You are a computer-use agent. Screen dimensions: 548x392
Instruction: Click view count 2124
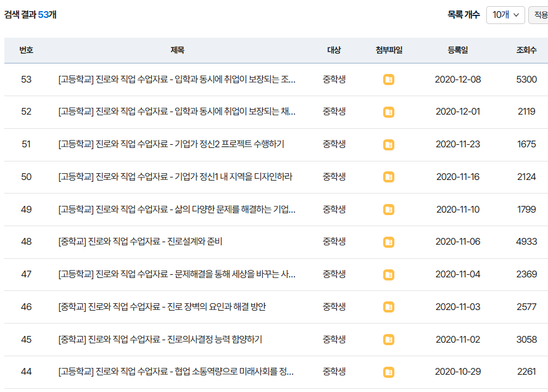tap(526, 177)
